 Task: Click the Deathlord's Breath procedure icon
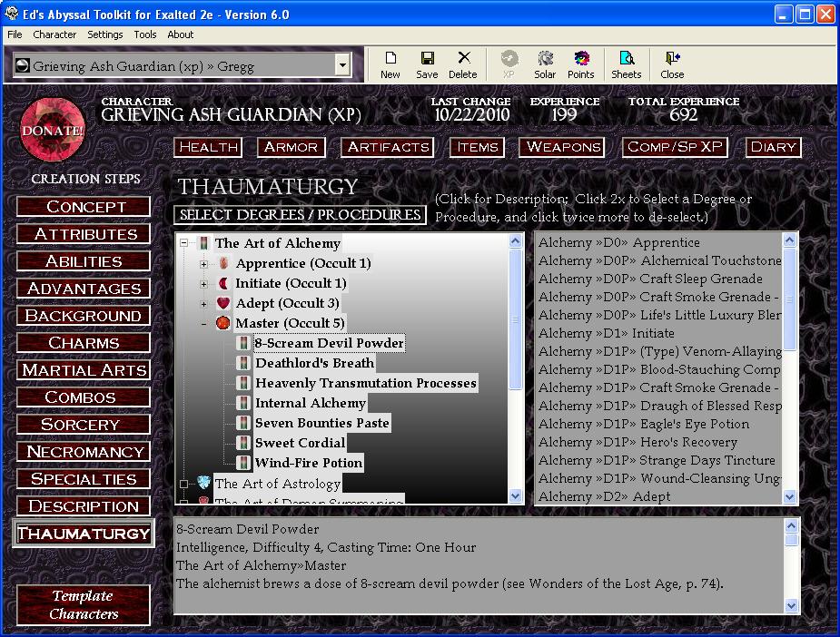(243, 363)
